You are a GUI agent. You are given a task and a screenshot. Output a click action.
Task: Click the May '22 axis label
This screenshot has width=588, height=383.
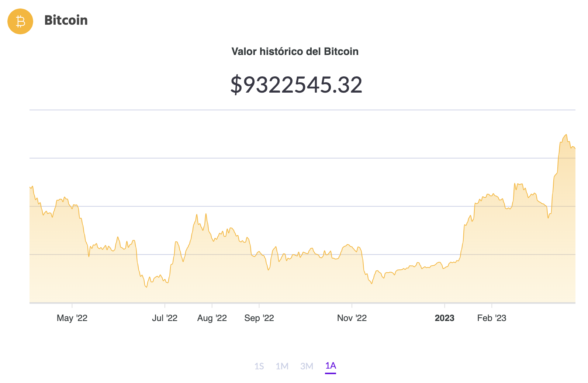[x=72, y=318]
